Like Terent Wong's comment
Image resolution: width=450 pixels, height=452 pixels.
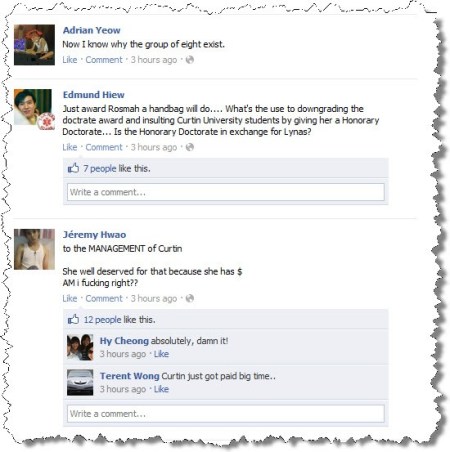coord(161,389)
